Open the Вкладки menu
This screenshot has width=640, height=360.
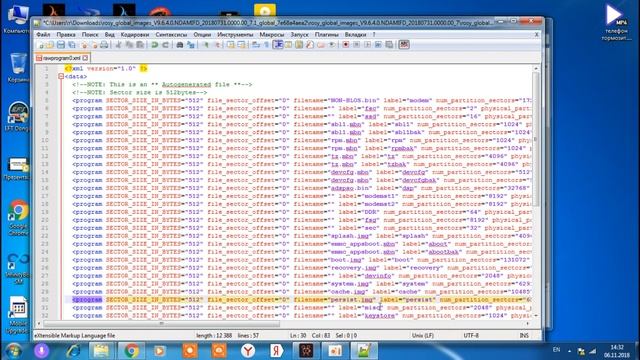point(355,35)
